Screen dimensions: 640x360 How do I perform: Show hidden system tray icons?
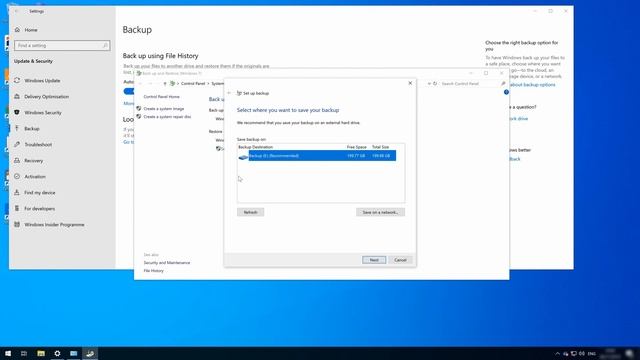pos(558,353)
